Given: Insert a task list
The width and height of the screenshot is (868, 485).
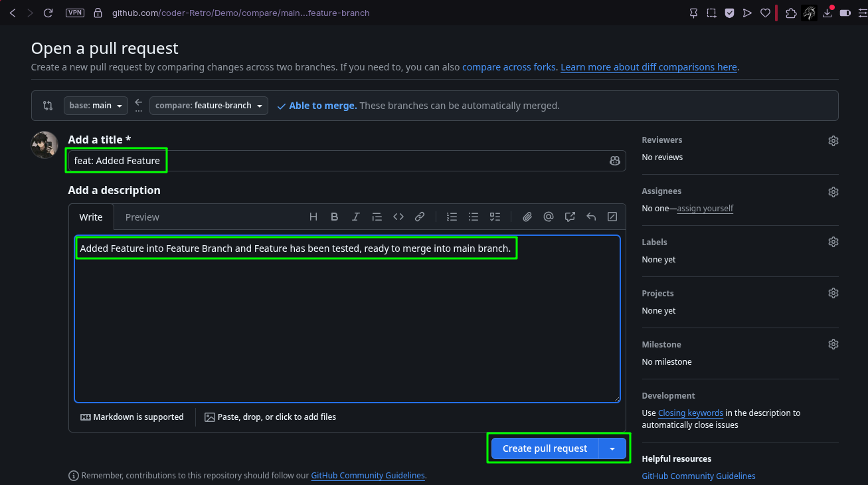Looking at the screenshot, I should tap(495, 217).
